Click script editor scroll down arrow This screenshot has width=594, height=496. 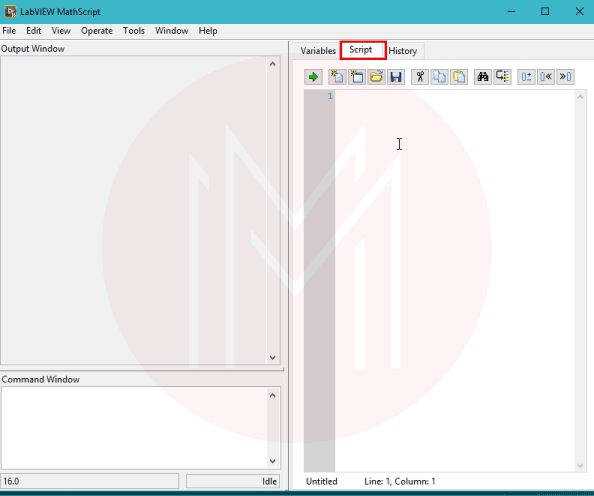(580, 466)
